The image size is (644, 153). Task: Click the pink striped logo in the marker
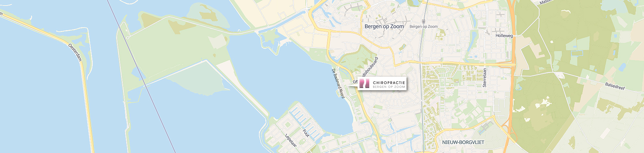[x=364, y=83]
